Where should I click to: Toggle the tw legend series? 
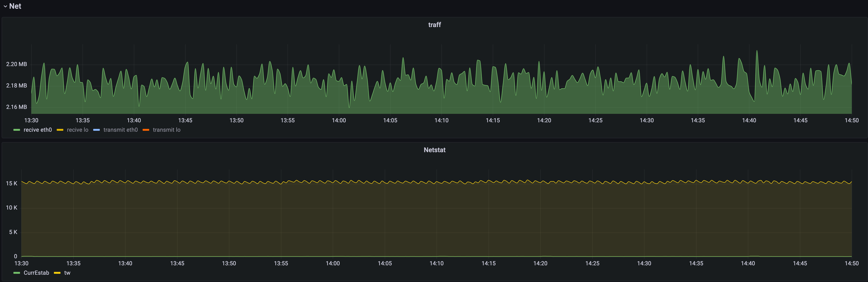point(67,273)
